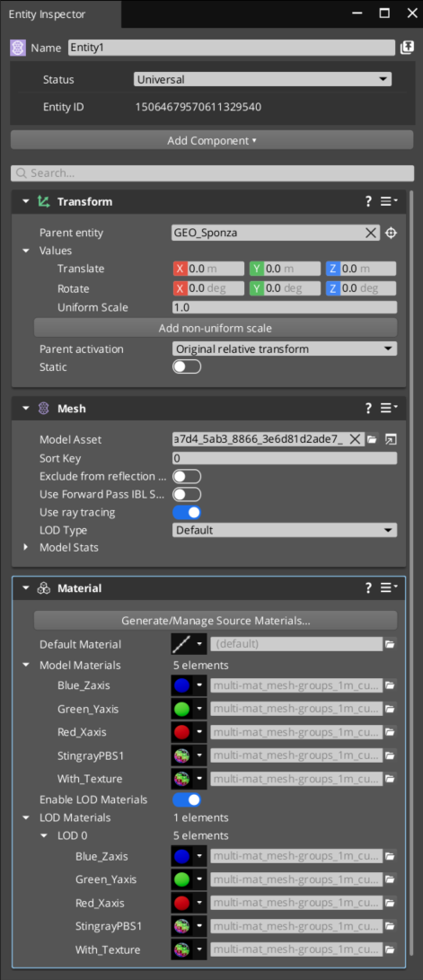Open the Transform component hamburger menu
This screenshot has width=423, height=980.
pos(388,201)
